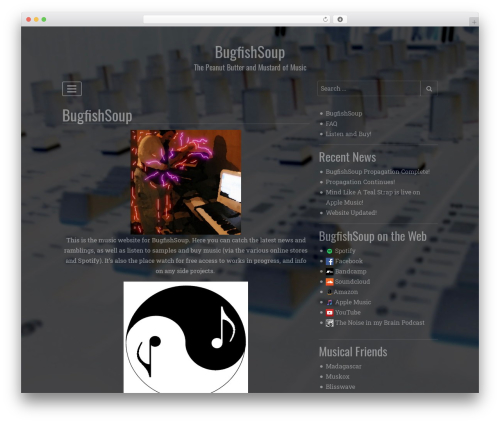Open the hamburger navigation menu

pyautogui.click(x=72, y=89)
